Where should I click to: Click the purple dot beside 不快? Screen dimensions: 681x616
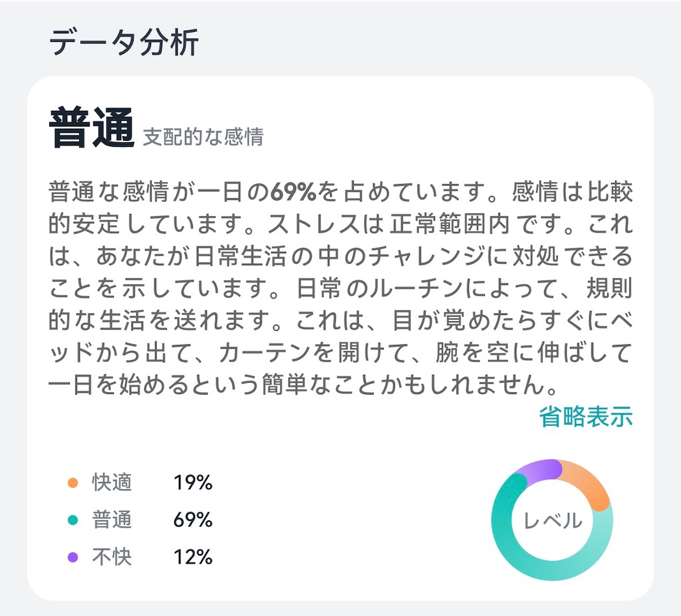73,557
